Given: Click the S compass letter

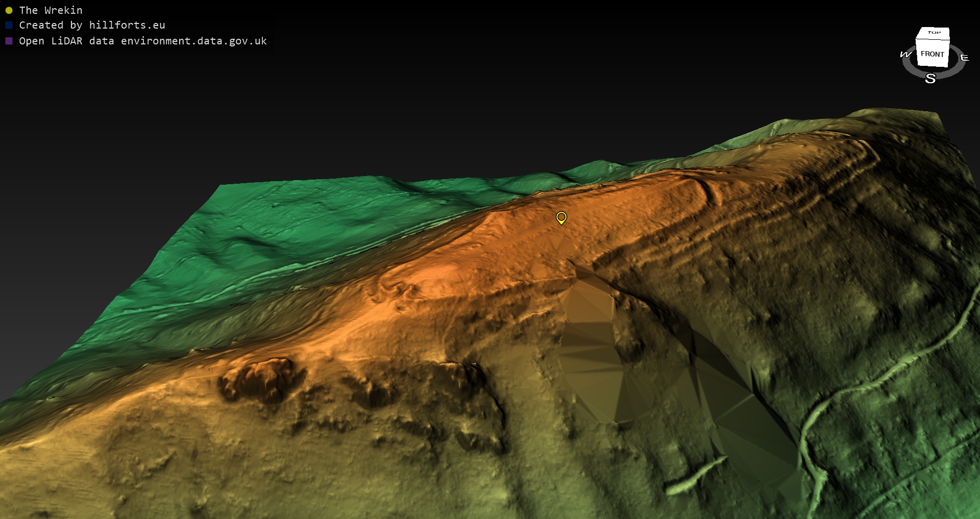Looking at the screenshot, I should 930,79.
